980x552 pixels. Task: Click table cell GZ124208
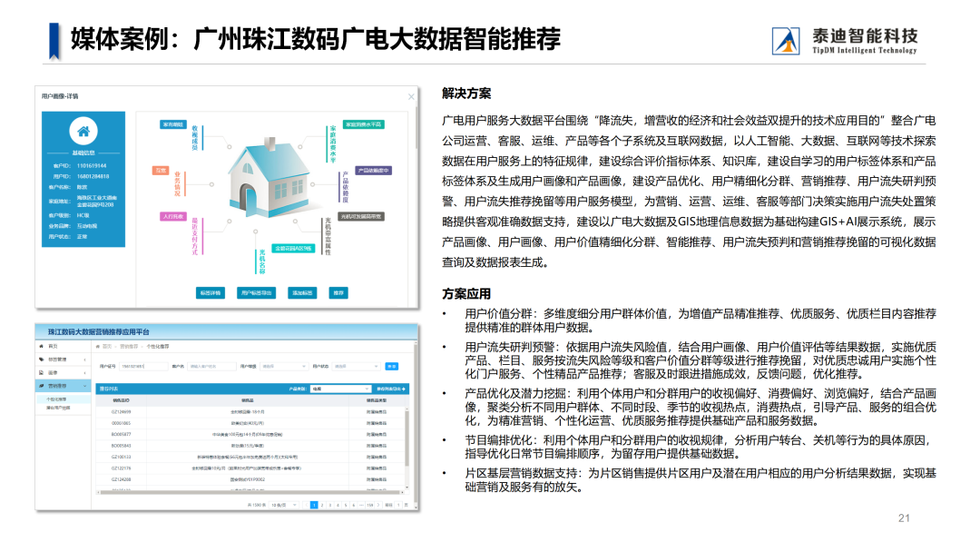click(x=122, y=479)
